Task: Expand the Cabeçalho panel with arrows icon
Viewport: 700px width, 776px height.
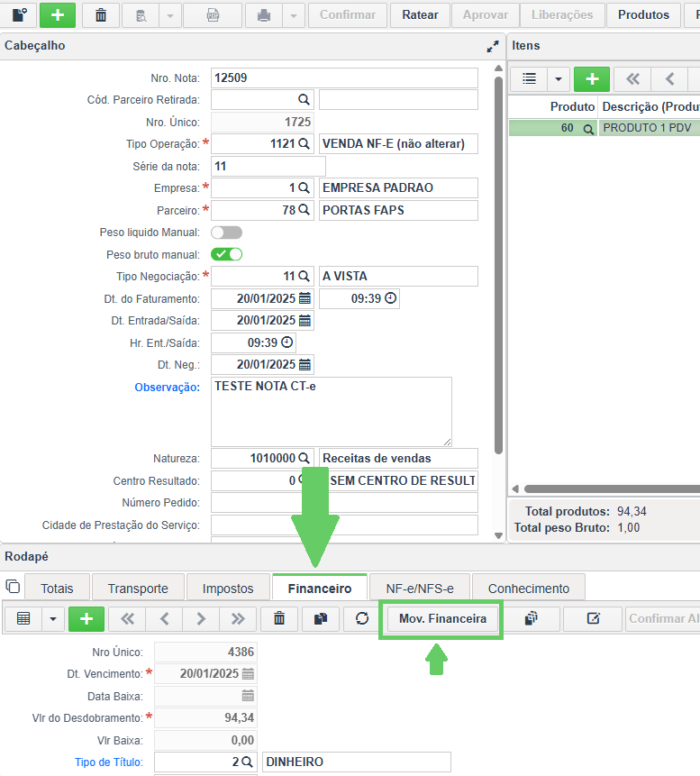Action: tap(492, 47)
